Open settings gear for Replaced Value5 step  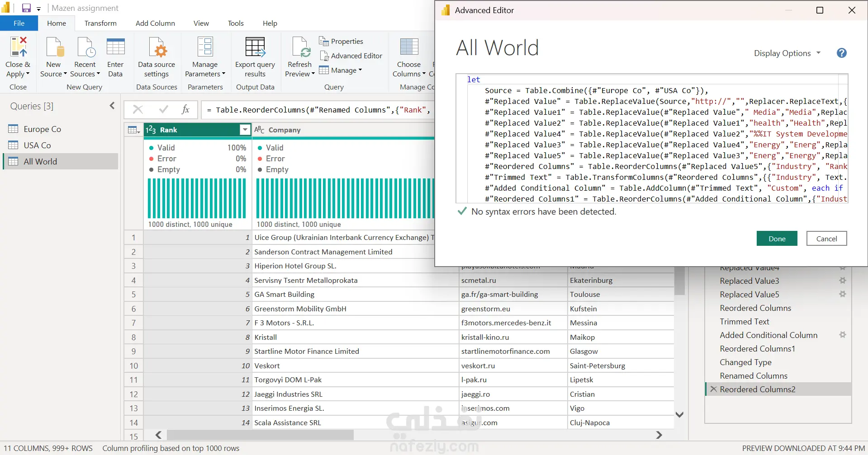[x=842, y=294]
